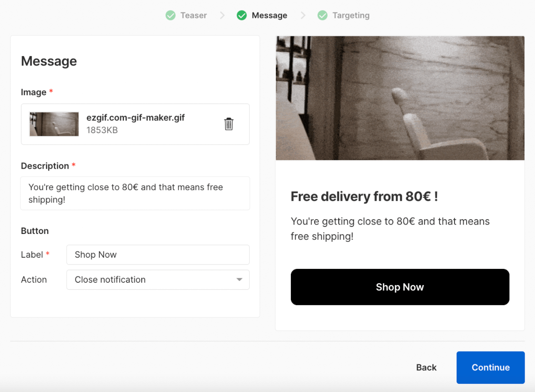Jump to the Targeting step
The height and width of the screenshot is (392, 535).
tap(351, 15)
